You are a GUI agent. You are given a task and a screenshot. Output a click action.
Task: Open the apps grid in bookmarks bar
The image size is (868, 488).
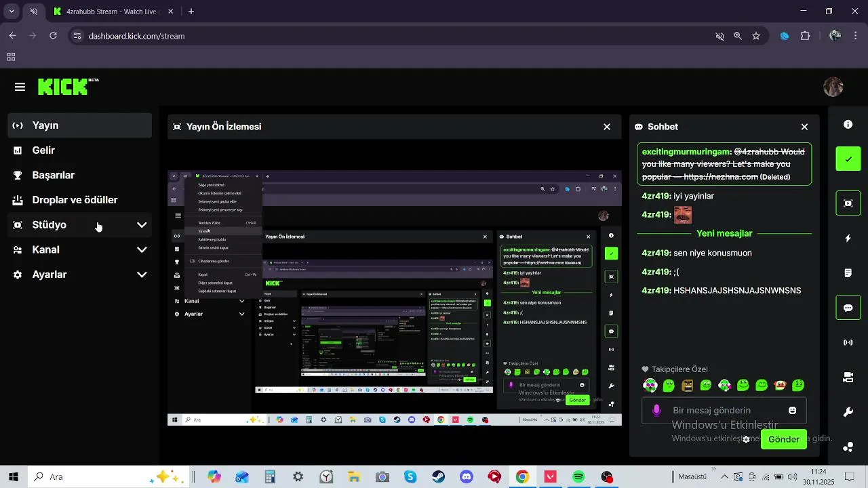pos(11,57)
